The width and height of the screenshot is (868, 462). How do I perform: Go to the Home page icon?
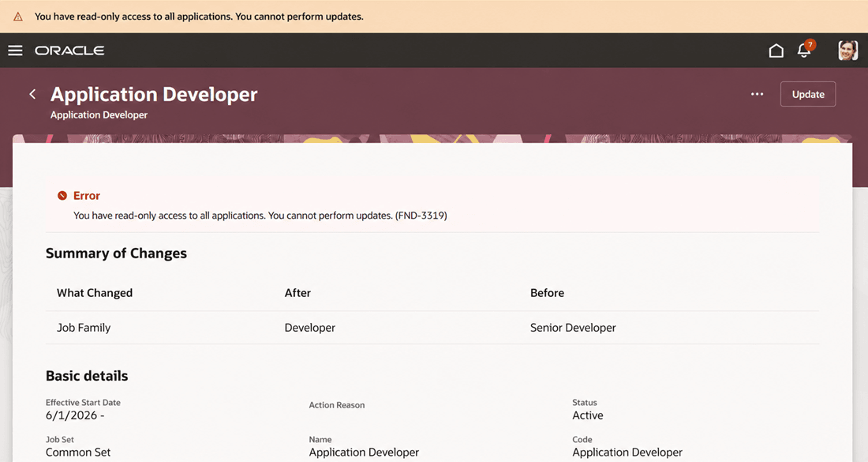(776, 51)
